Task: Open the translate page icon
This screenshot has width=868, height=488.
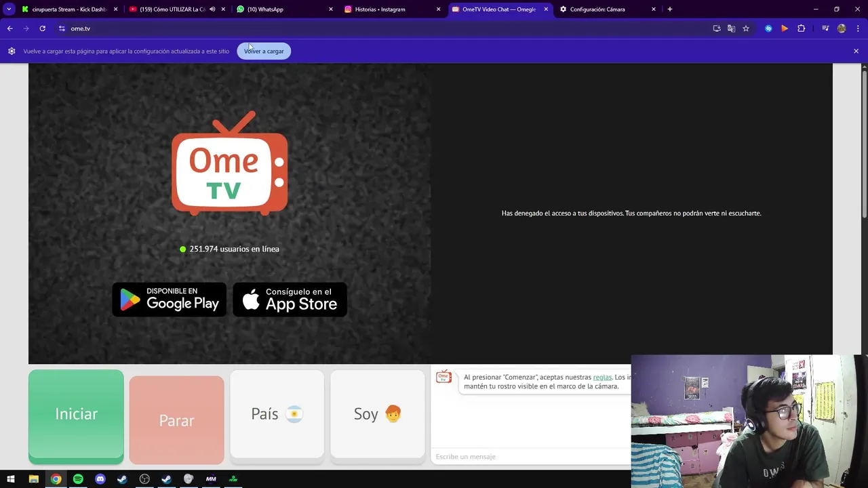Action: 731,28
